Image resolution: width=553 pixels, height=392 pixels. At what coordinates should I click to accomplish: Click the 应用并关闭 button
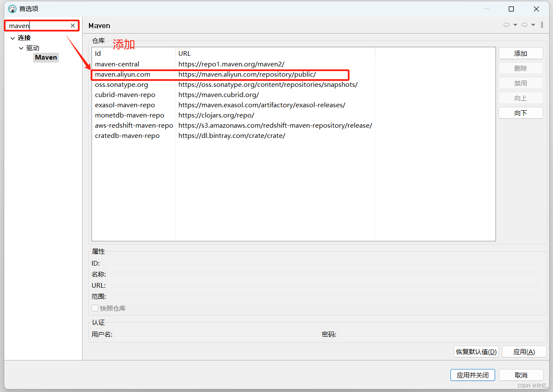473,375
